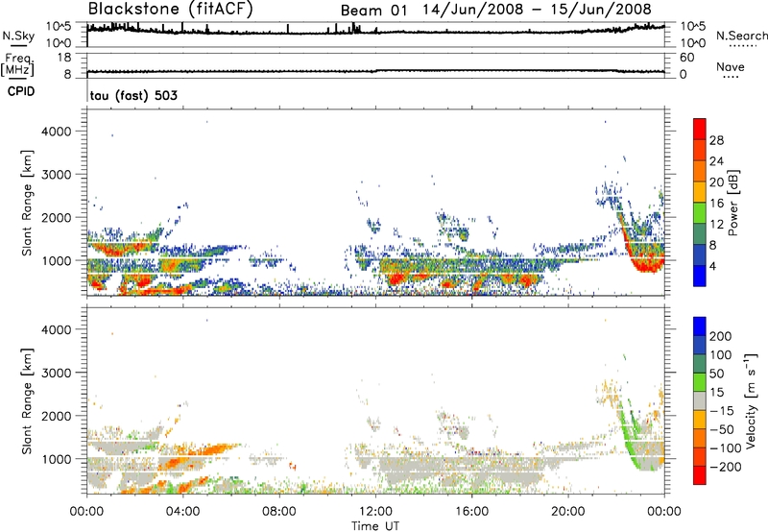The height and width of the screenshot is (532, 768).
Task: Click the "15" label on velocity colorbar
Action: [716, 393]
